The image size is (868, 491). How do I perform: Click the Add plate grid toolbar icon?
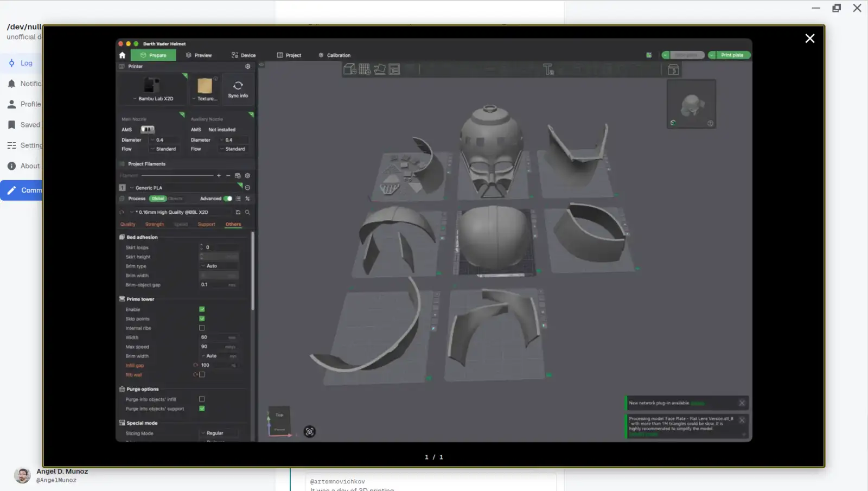[x=365, y=69]
